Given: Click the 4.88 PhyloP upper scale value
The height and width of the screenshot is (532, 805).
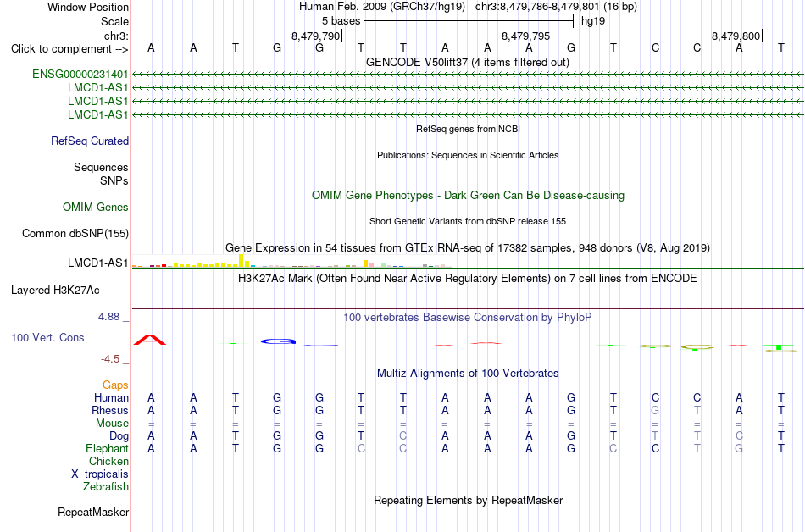Looking at the screenshot, I should tap(108, 317).
